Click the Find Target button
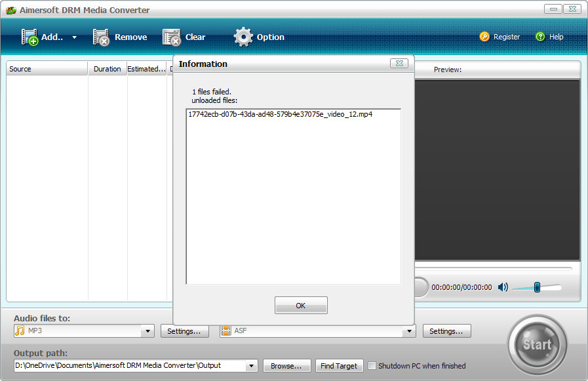588x381 pixels. tap(339, 366)
